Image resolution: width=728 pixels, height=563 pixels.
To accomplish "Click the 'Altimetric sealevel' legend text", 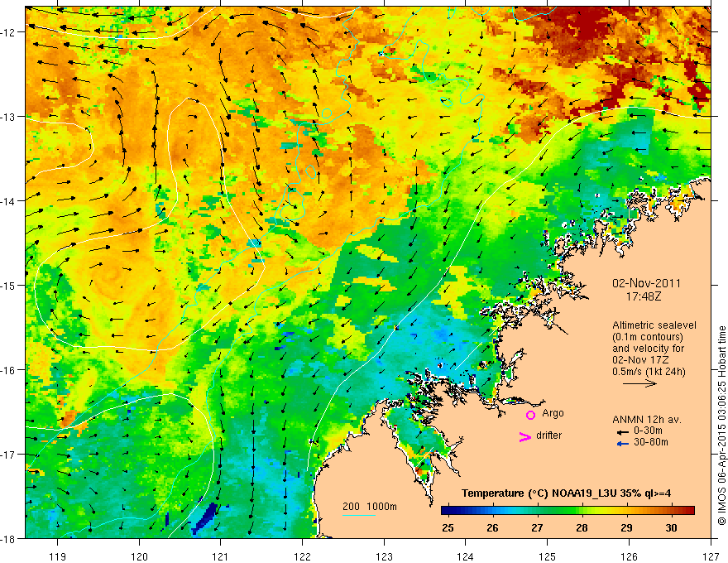I will (654, 325).
